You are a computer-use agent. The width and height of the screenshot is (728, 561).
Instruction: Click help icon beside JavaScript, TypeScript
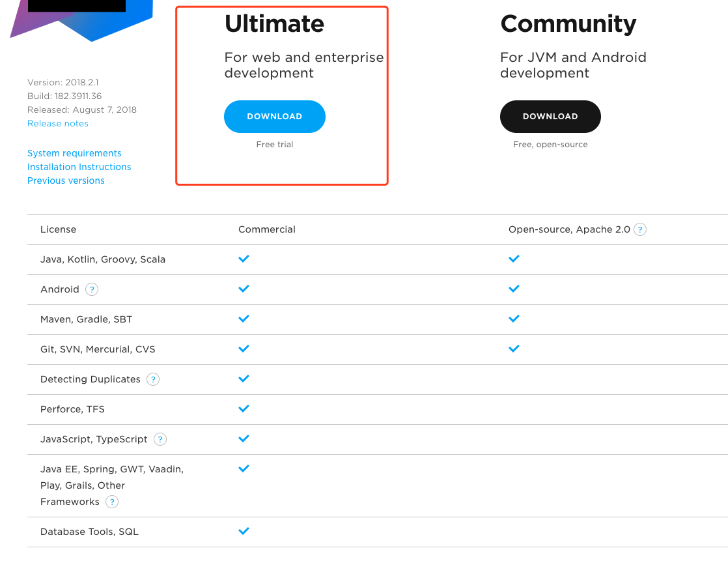coord(160,439)
